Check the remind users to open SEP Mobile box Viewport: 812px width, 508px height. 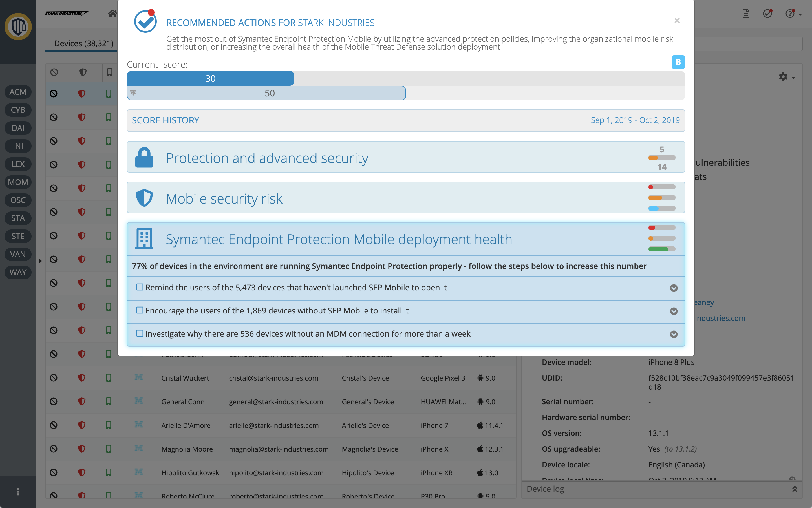point(140,287)
